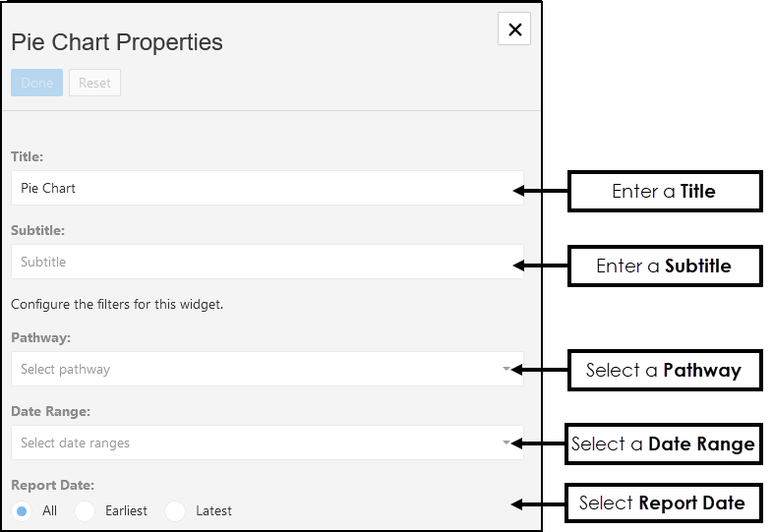Open the Select date ranges dropdown
The width and height of the screenshot is (773, 532).
point(267,443)
